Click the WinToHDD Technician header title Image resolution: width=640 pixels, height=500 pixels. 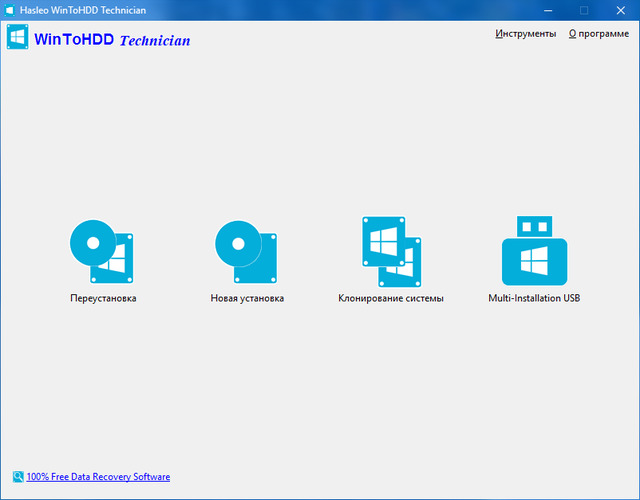111,41
